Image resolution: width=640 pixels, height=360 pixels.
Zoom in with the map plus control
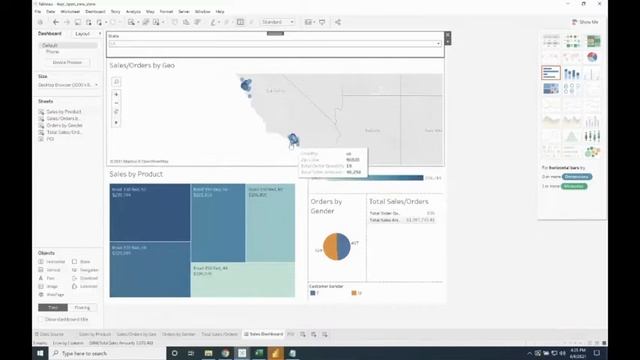pos(116,94)
